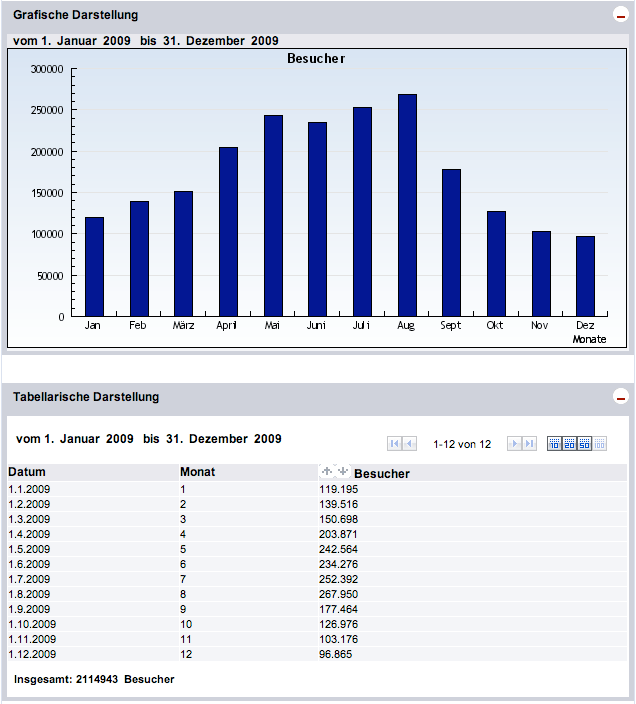Click the Dez bar in chart
The image size is (636, 704).
point(585,276)
